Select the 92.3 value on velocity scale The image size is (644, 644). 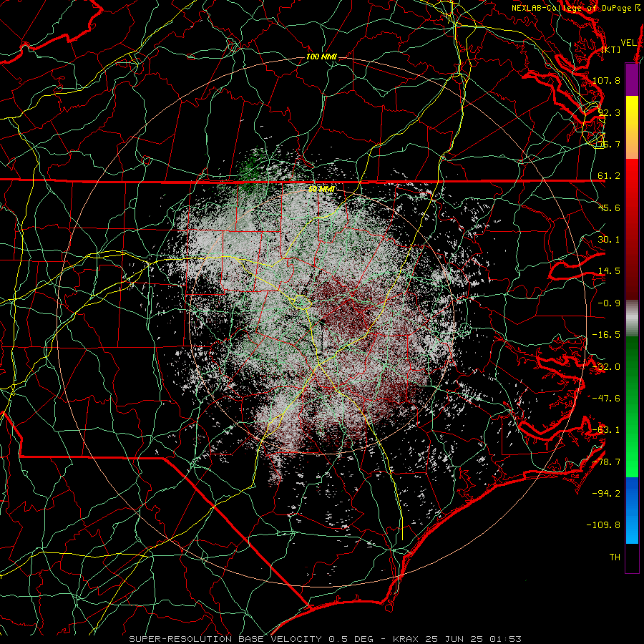(609, 112)
